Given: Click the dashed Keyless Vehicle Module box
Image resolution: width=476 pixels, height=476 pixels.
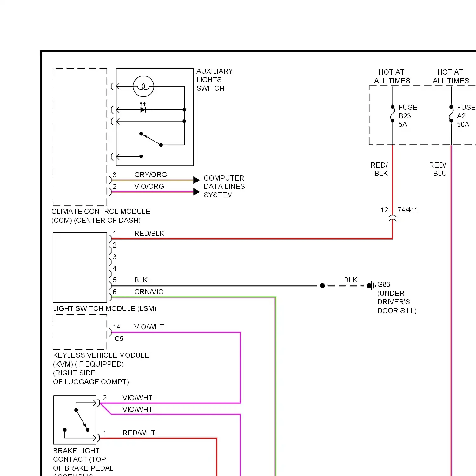Looking at the screenshot, I should [80, 332].
